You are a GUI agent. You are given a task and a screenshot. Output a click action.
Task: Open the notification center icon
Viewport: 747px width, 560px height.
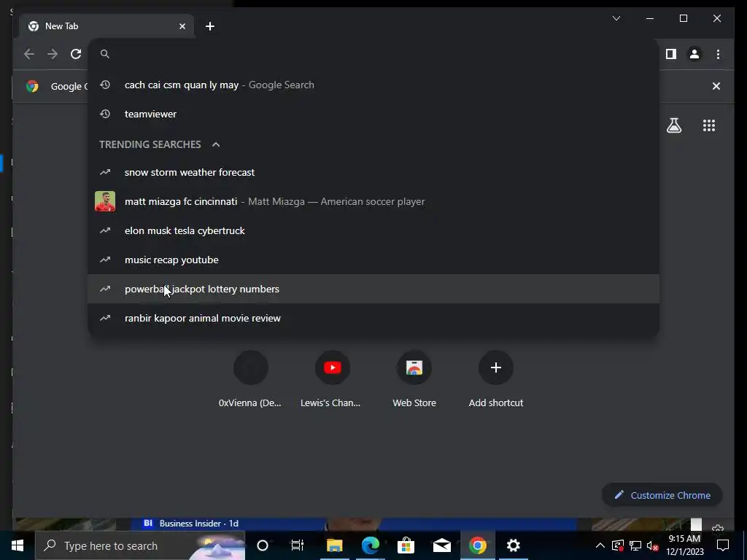[723, 545]
